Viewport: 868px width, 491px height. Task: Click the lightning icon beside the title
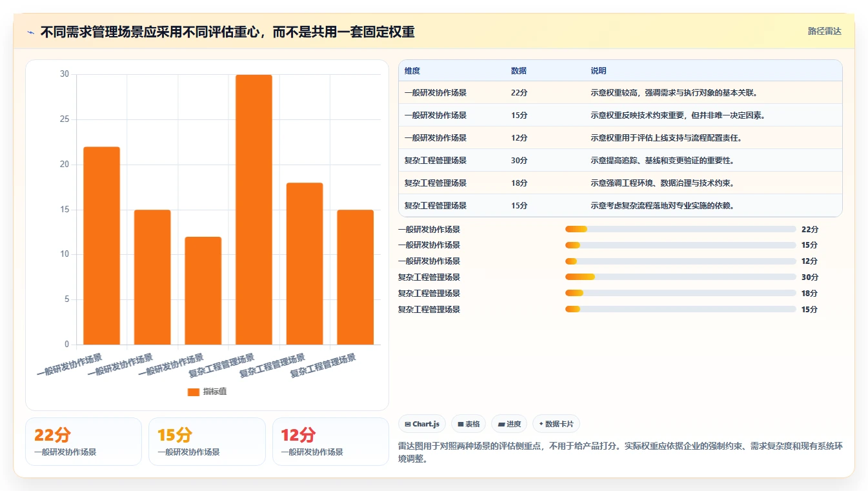click(30, 32)
